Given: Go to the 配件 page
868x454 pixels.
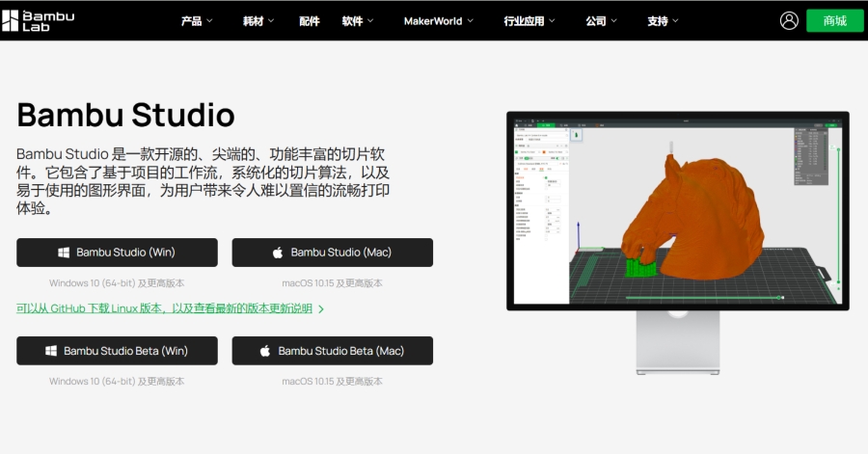Looking at the screenshot, I should (309, 21).
